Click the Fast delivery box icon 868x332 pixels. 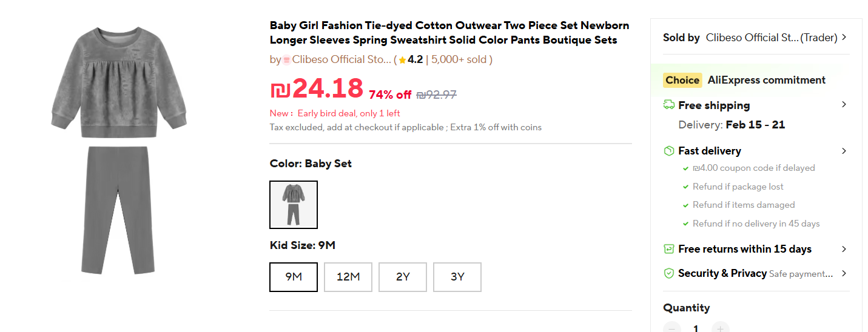click(669, 151)
